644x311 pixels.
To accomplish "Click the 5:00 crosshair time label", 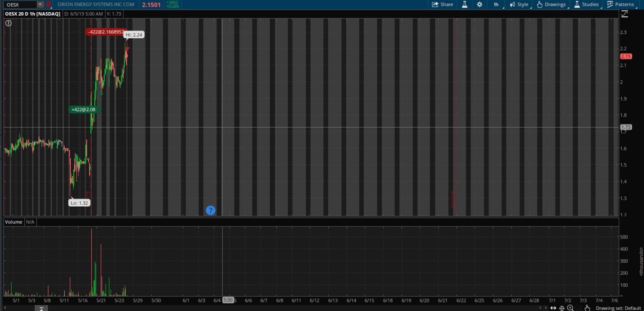I will tap(228, 300).
